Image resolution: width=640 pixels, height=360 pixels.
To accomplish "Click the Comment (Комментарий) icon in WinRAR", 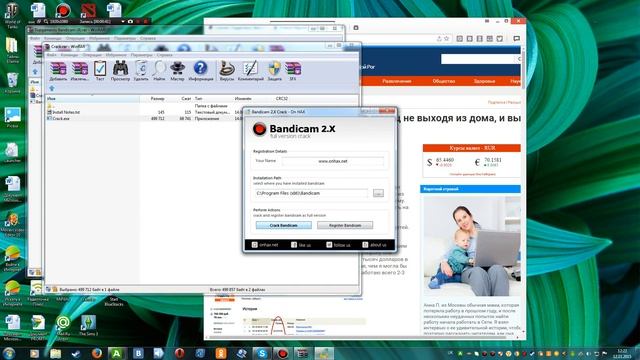I will pyautogui.click(x=251, y=71).
